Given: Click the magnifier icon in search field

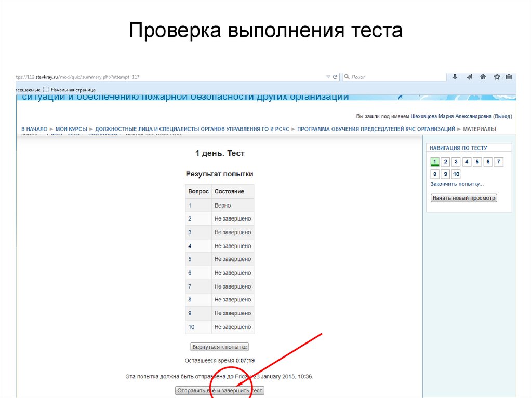Looking at the screenshot, I should pyautogui.click(x=347, y=76).
